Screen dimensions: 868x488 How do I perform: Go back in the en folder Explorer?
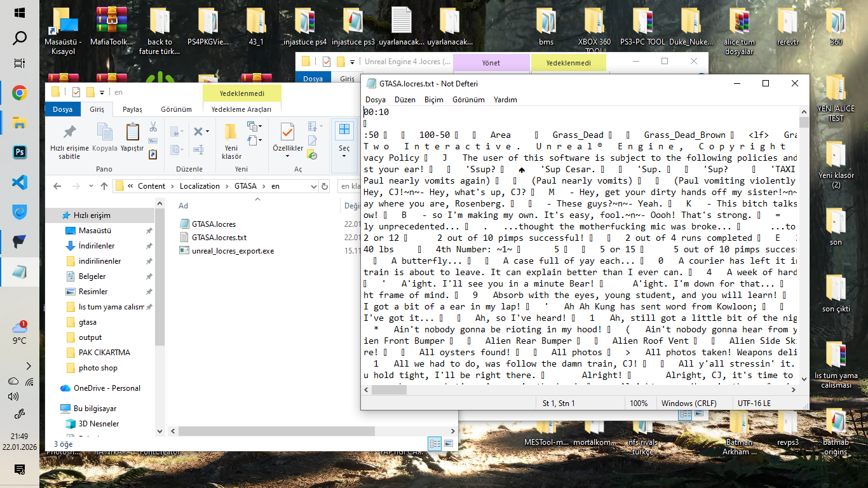pos(57,186)
